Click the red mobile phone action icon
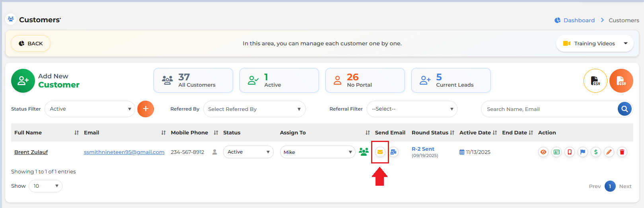 coord(570,152)
